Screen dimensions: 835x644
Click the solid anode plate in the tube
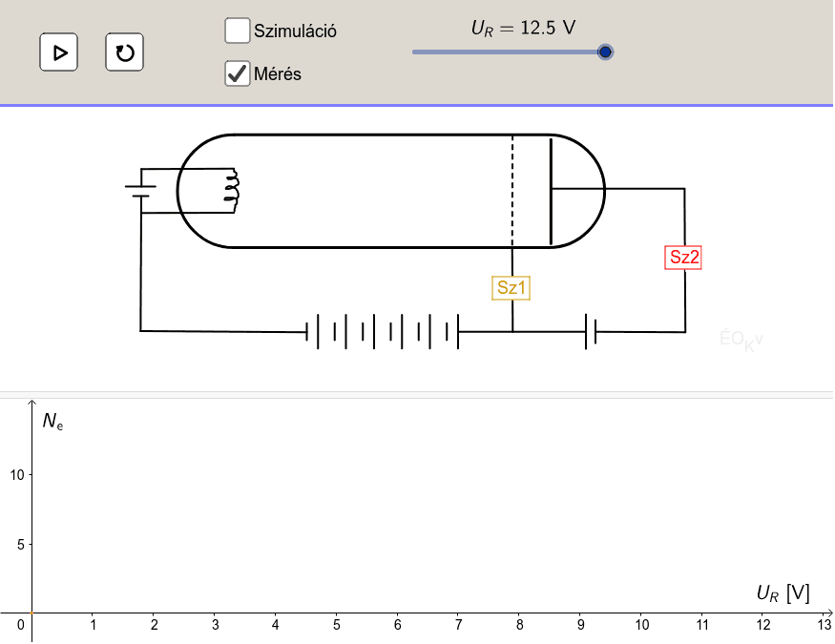click(x=551, y=191)
